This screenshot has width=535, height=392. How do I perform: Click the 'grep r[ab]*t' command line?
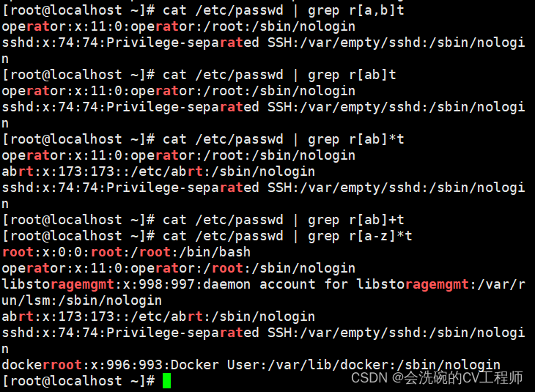(x=203, y=139)
